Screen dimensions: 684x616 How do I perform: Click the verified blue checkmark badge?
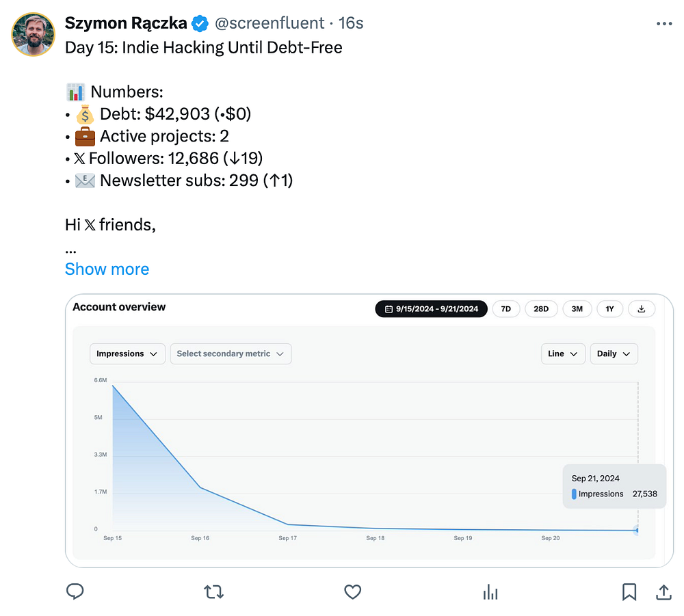pos(200,23)
